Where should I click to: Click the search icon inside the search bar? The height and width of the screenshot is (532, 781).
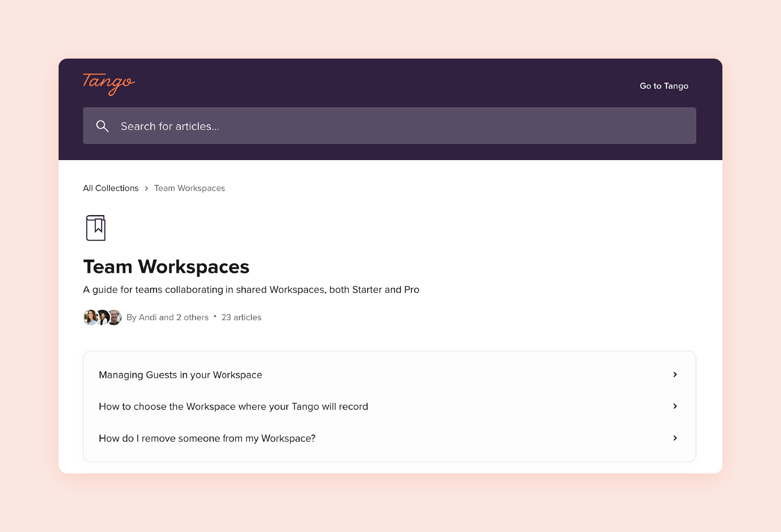[x=103, y=126]
